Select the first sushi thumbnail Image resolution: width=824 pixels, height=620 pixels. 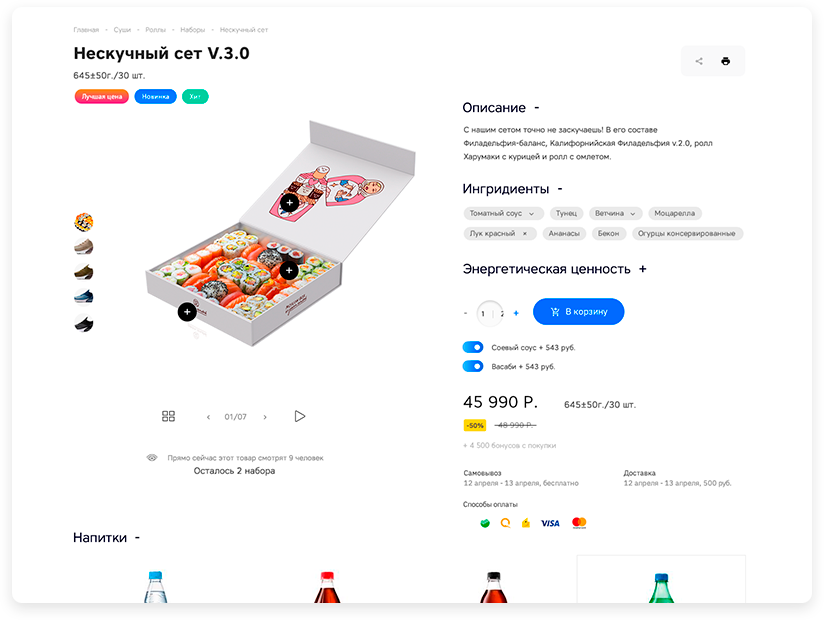pos(84,222)
